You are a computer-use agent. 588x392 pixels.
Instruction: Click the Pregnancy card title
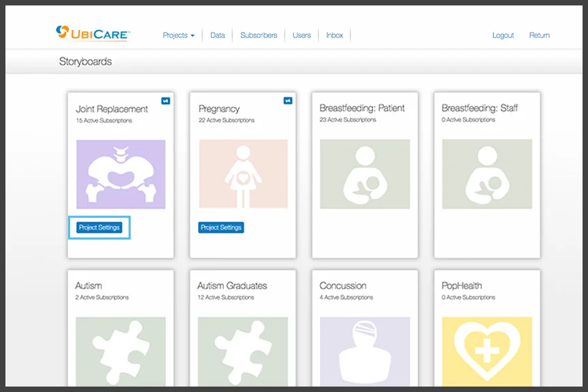click(219, 109)
